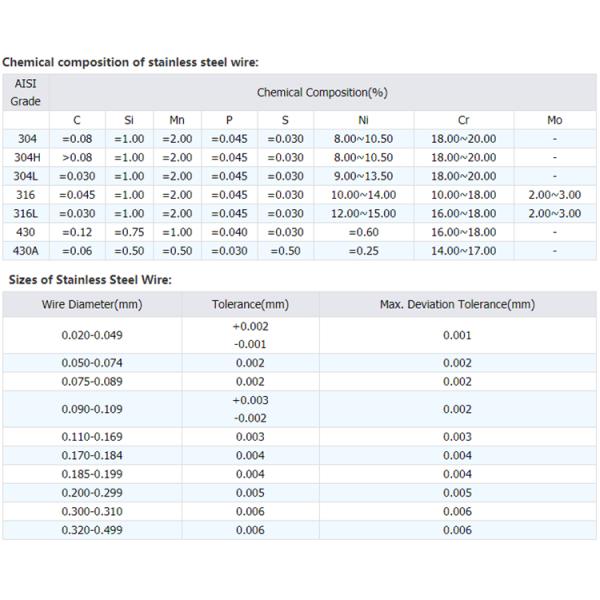
Task: Select the 0.020-0.049 wire diameter cell
Action: [x=91, y=335]
